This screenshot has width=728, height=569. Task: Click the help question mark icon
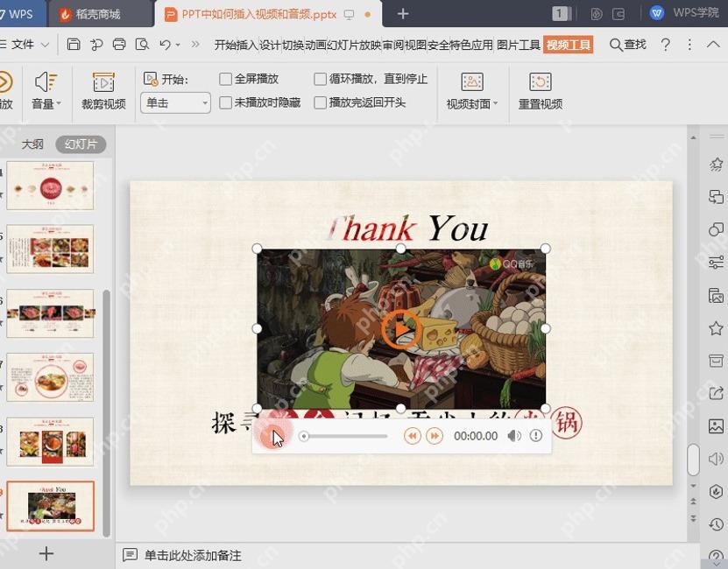(x=666, y=45)
